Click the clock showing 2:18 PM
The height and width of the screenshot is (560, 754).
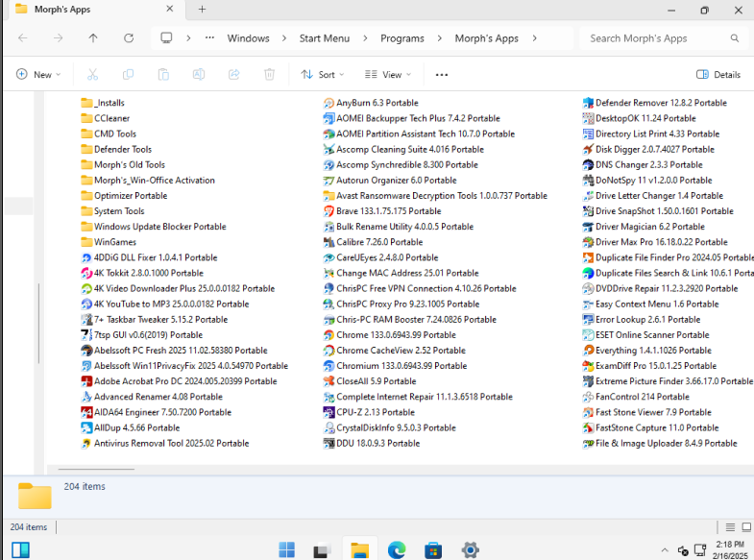(730, 544)
